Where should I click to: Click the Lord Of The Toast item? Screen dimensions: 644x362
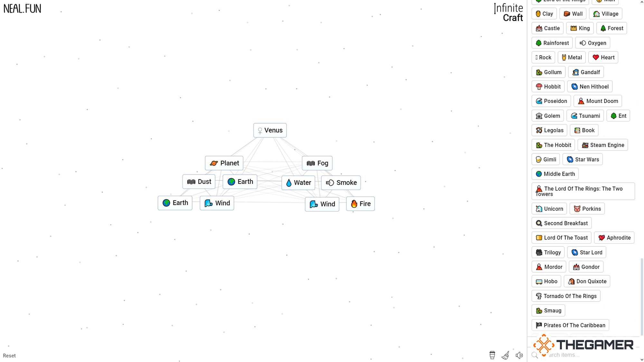coord(562,238)
